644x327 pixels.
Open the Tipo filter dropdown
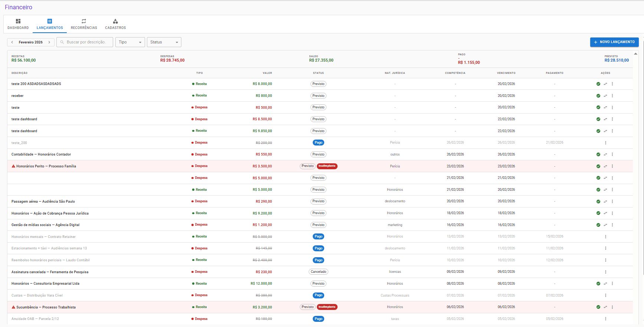tap(130, 42)
